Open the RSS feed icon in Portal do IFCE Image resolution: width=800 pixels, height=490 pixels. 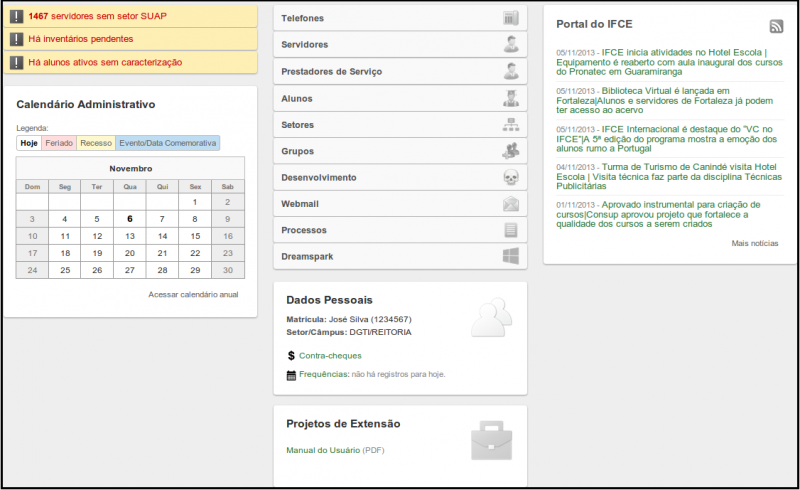(x=776, y=26)
